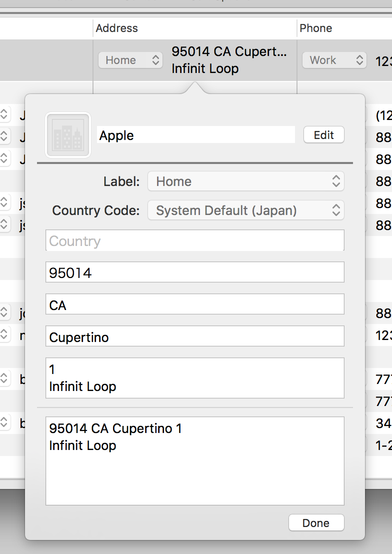Click the Phone column header
This screenshot has height=554, width=392.
pos(344,28)
